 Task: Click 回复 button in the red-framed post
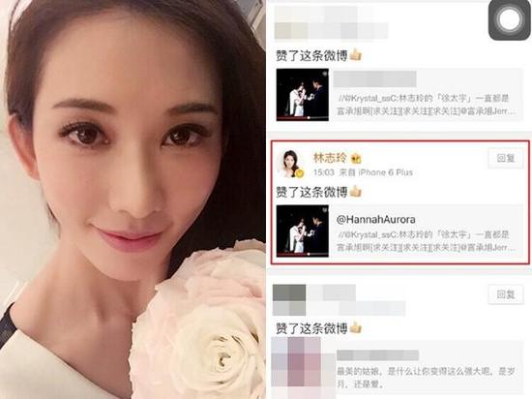[506, 158]
